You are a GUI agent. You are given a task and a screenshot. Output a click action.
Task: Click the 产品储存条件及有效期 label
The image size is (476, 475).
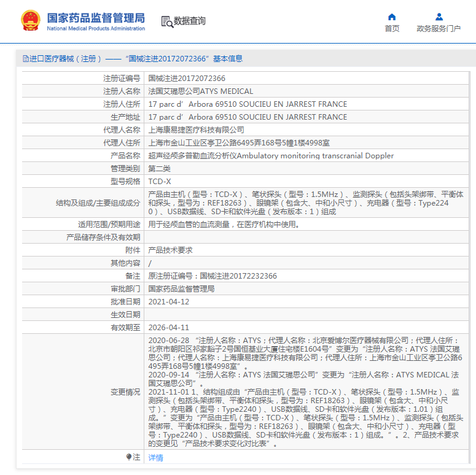pos(103,237)
